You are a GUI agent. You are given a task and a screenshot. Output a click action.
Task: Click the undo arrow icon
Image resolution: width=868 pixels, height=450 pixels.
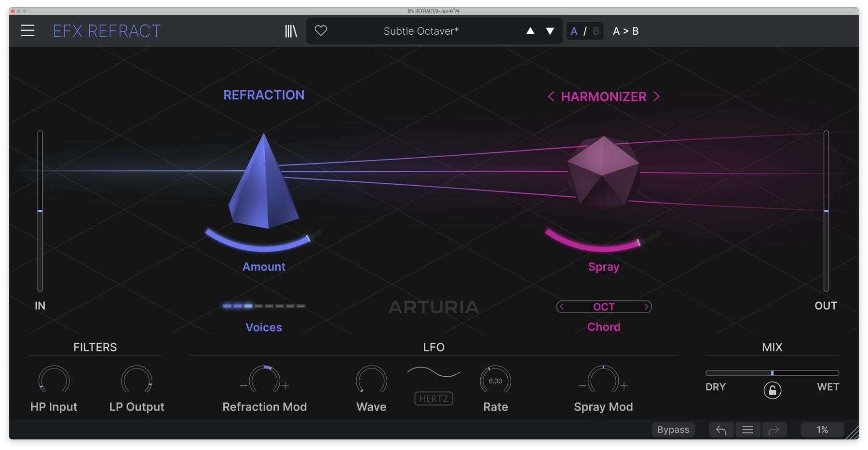point(720,429)
